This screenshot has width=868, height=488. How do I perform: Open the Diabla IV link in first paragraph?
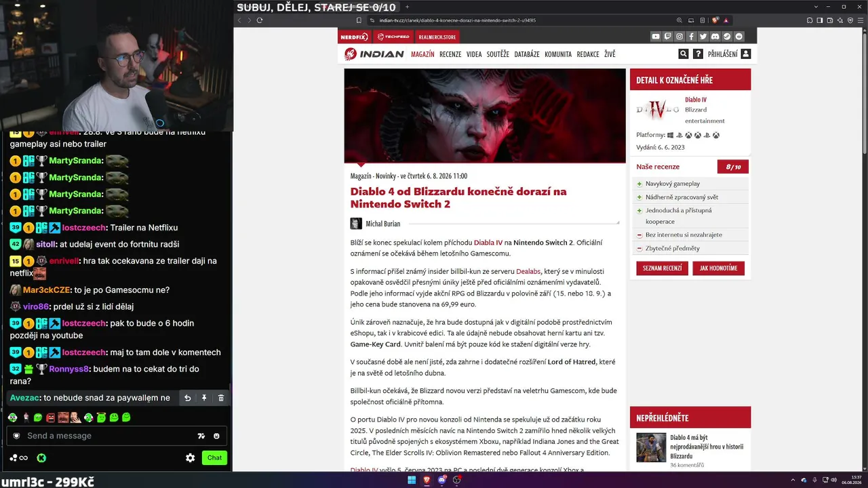point(488,243)
